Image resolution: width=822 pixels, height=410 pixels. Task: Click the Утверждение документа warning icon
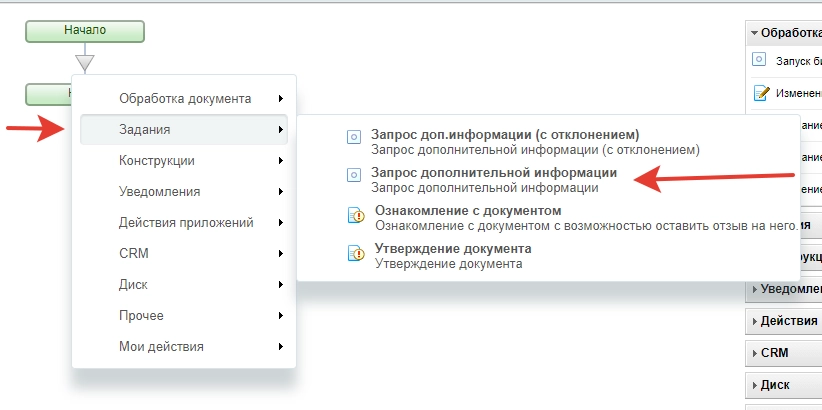tap(356, 253)
